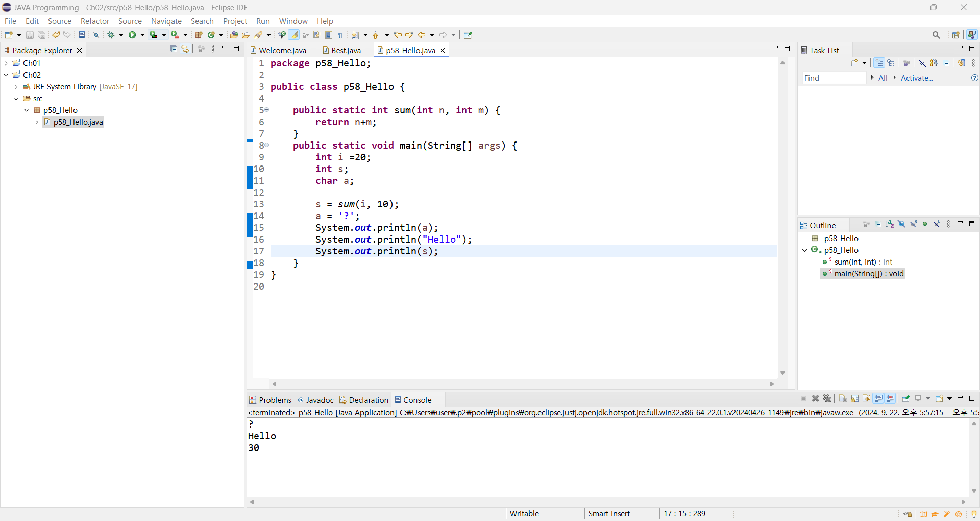Click the Debug bug icon
980x521 pixels.
pyautogui.click(x=111, y=35)
